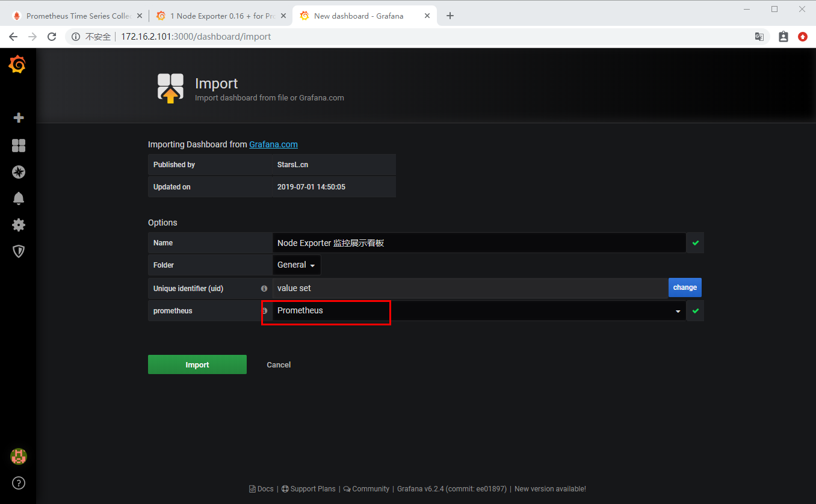This screenshot has width=816, height=504.
Task: Click the green checkmark next to Name field
Action: point(696,243)
